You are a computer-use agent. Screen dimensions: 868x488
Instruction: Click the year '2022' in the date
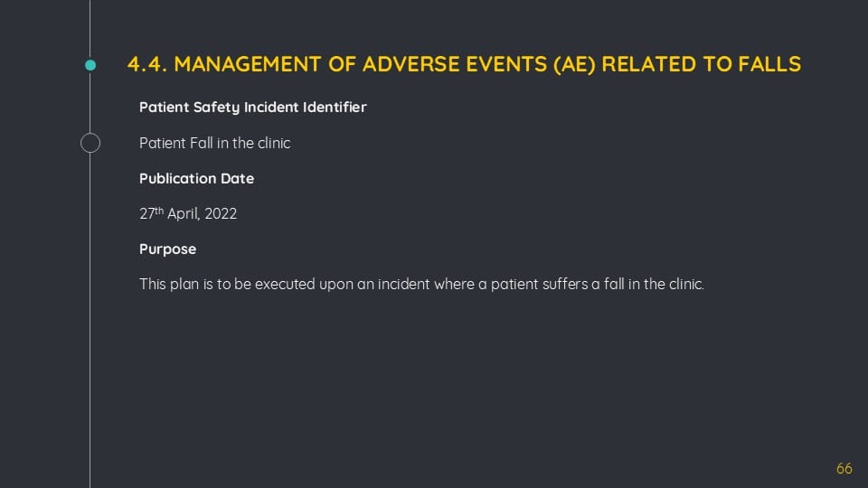pos(221,213)
